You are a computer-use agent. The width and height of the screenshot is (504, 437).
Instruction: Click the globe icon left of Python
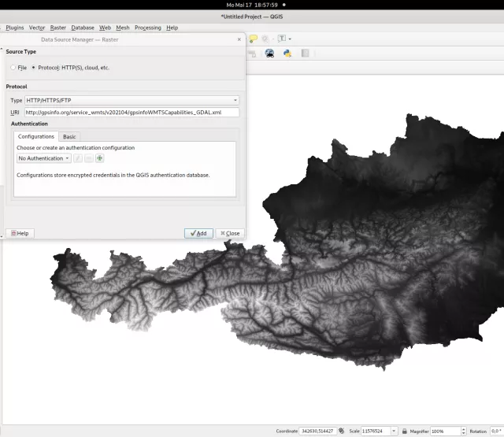(x=269, y=54)
